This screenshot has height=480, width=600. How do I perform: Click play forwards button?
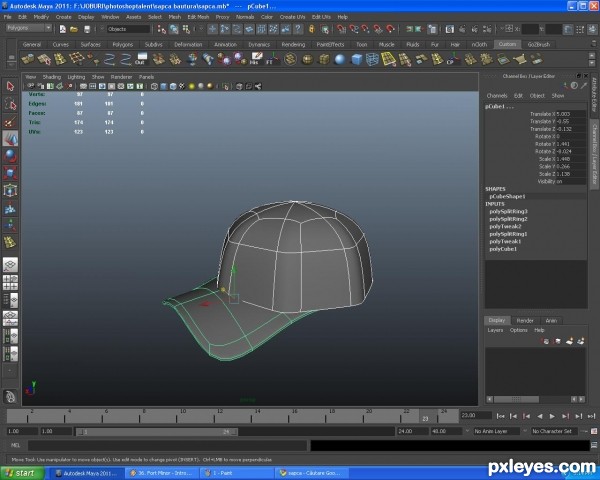coord(552,416)
